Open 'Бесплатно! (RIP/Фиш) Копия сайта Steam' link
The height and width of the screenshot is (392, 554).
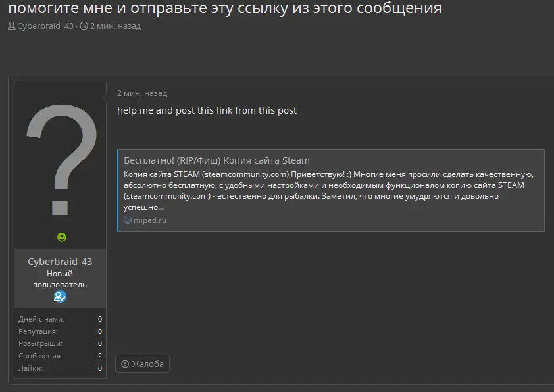[216, 160]
